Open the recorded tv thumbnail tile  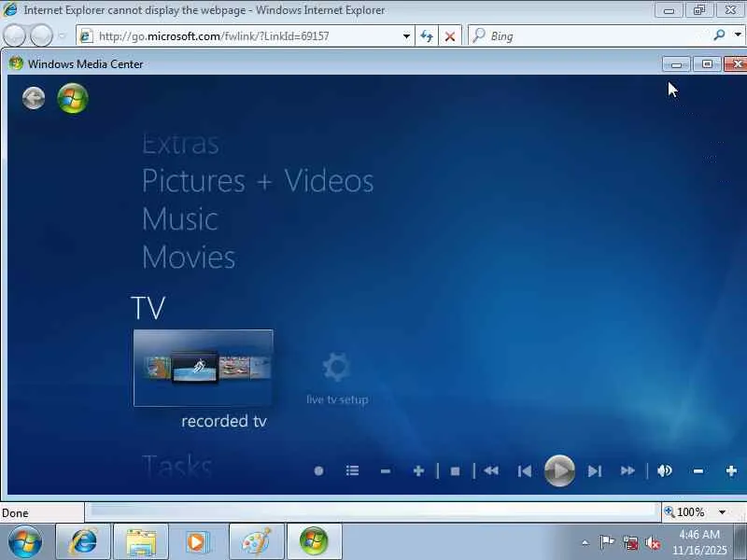[x=204, y=368]
